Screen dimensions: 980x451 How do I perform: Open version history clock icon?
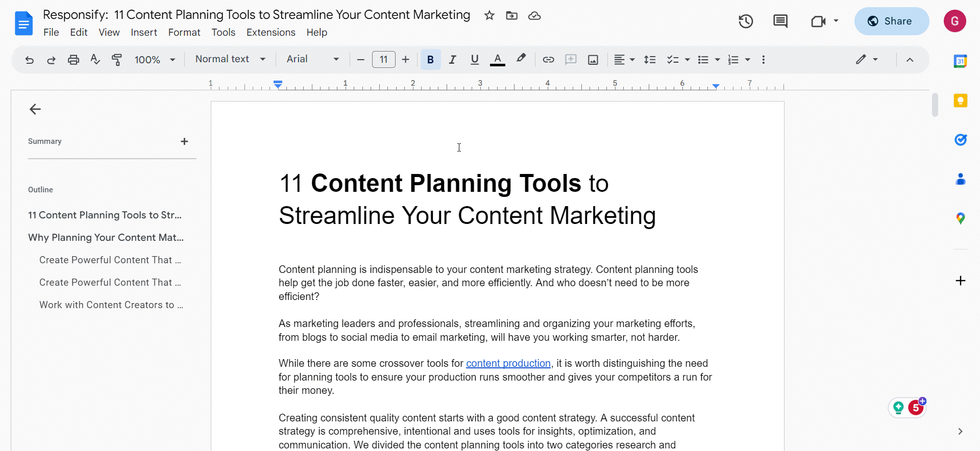[x=746, y=21]
